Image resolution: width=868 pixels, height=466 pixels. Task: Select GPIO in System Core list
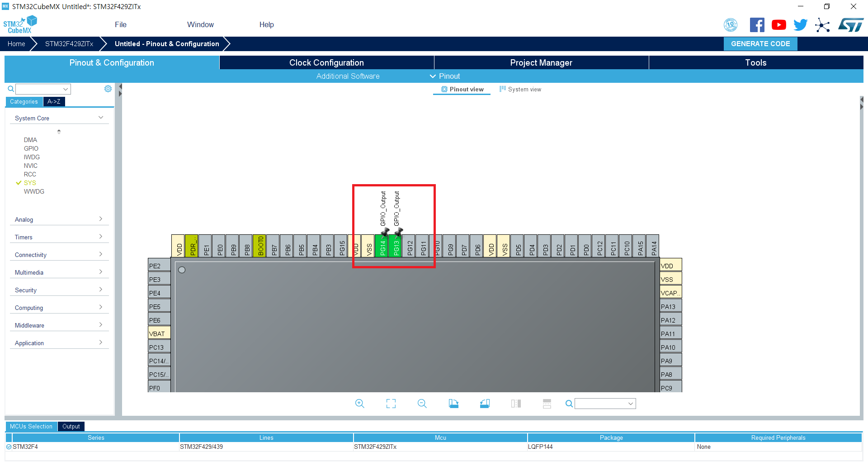[x=31, y=148]
